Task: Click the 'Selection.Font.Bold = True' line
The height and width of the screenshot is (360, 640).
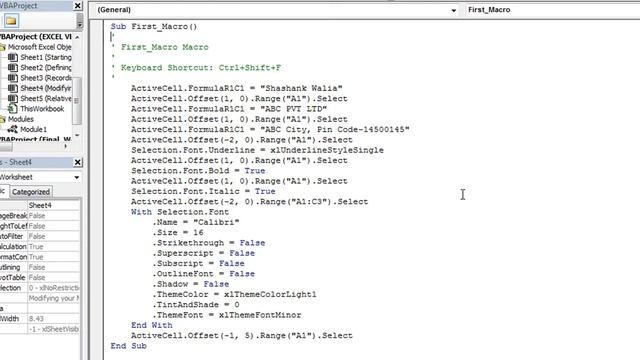Action: pos(198,171)
